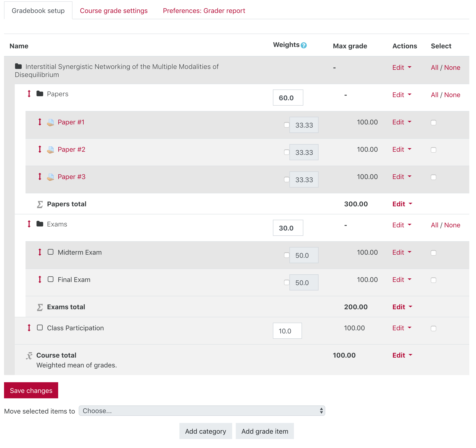The width and height of the screenshot is (476, 448).
Task: Click the move arrow beside Paper #2
Action: point(40,149)
